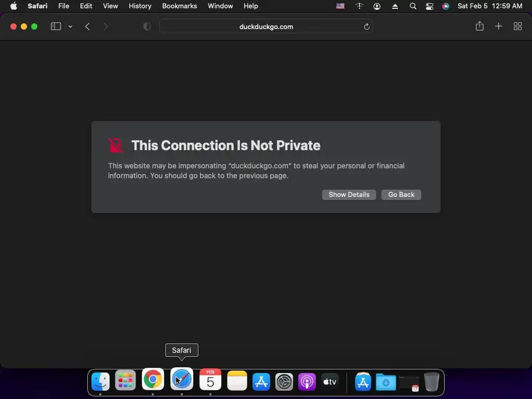The height and width of the screenshot is (399, 532).
Task: Open the Applications folder stack in Dock
Action: (x=363, y=382)
